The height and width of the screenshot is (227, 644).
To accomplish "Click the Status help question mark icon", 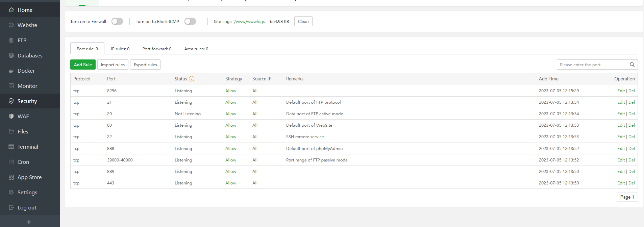I will click(192, 79).
